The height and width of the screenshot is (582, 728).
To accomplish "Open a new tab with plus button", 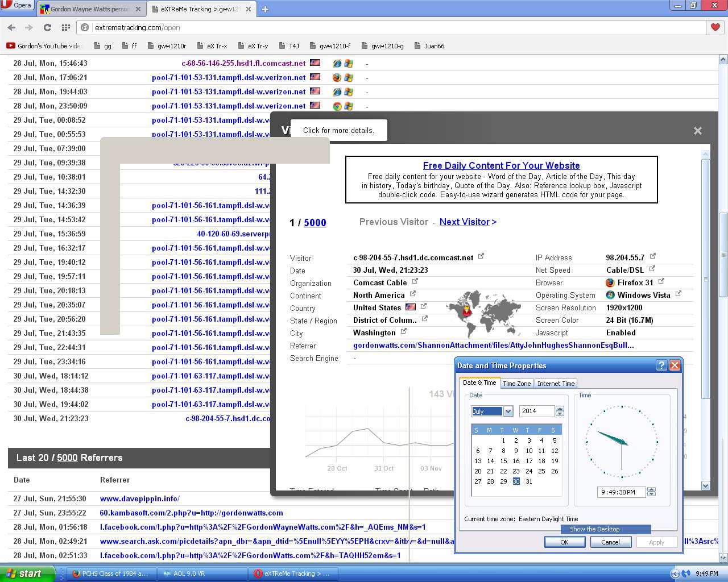I will pyautogui.click(x=265, y=9).
